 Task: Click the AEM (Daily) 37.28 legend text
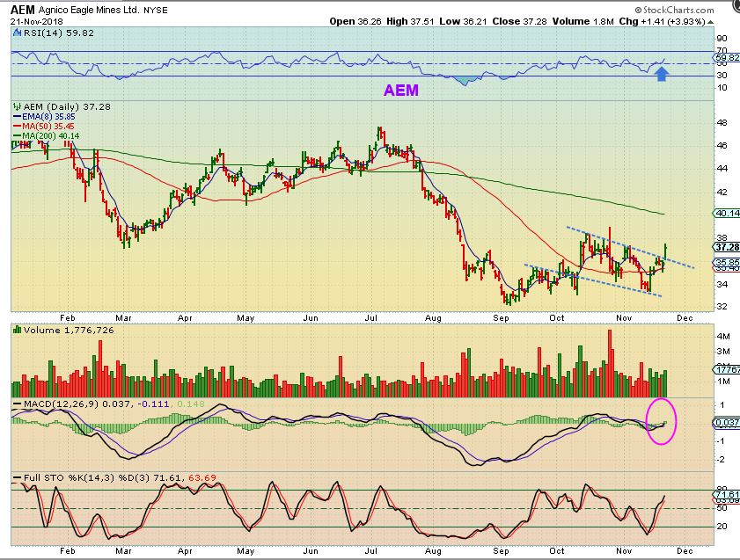[x=67, y=106]
